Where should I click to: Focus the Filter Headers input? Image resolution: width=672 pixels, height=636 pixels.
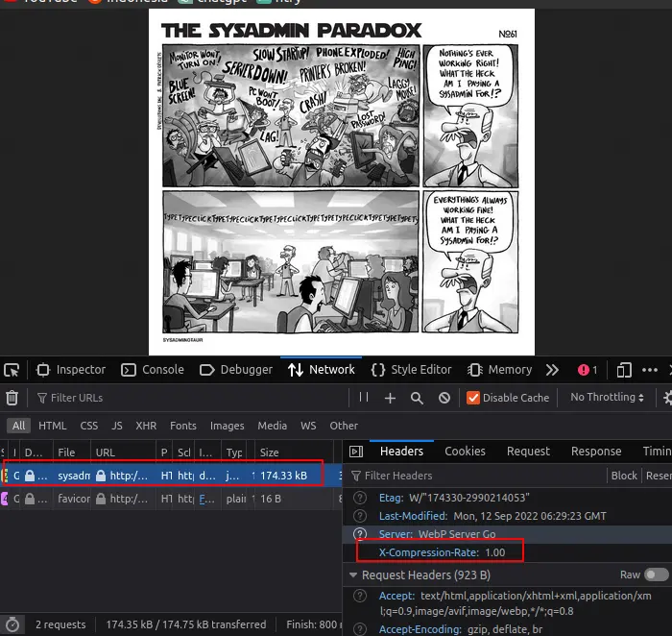[x=476, y=476]
